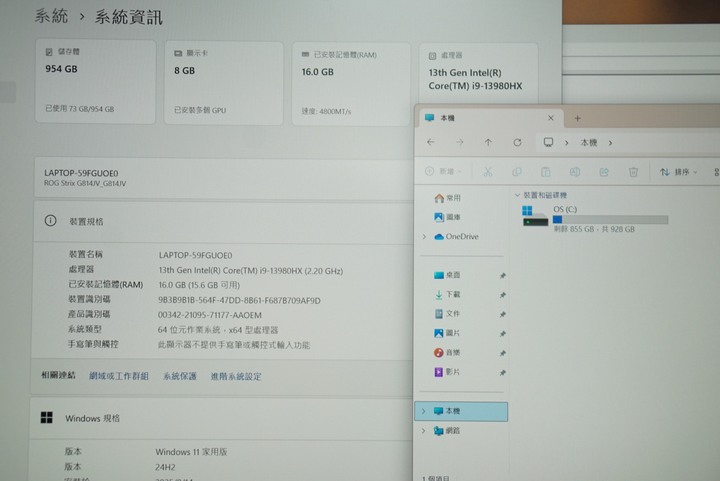Click 9B3B9B1B-564F device ID value
The height and width of the screenshot is (481, 720).
coord(239,300)
